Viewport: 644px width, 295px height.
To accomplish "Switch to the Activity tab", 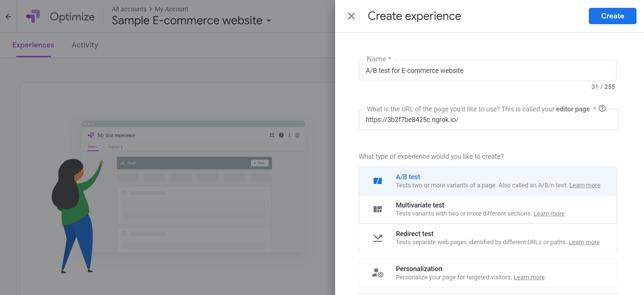I will coord(85,45).
